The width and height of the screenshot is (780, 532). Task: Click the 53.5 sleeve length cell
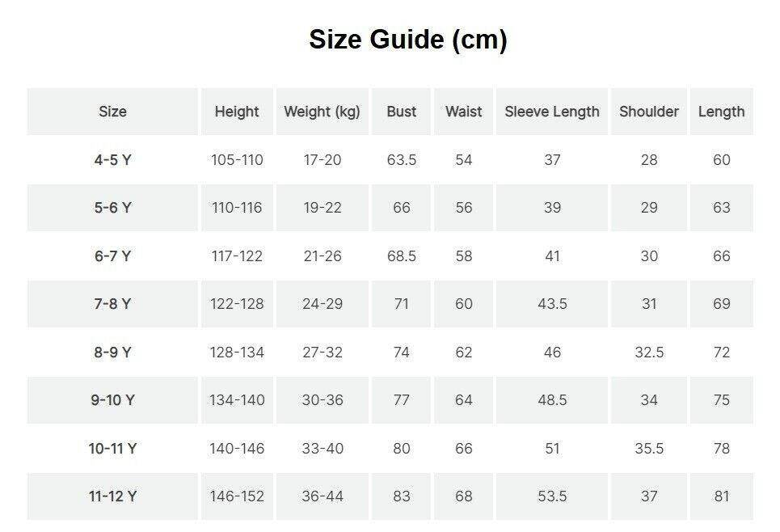[x=552, y=496]
